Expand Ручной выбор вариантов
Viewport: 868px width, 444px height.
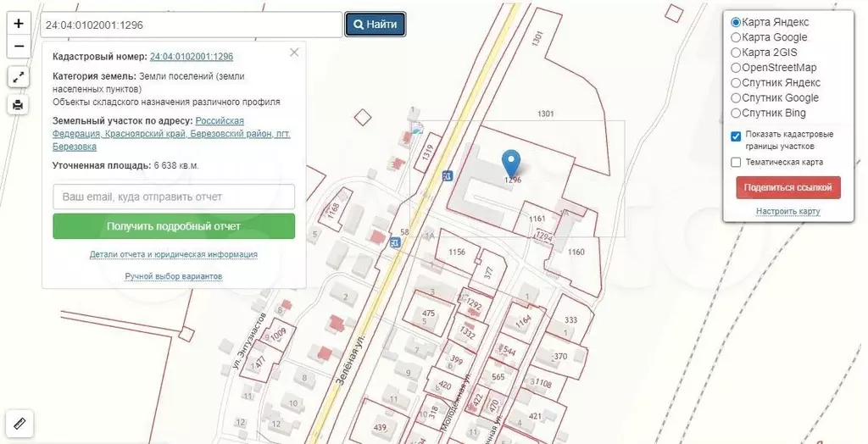pos(174,276)
